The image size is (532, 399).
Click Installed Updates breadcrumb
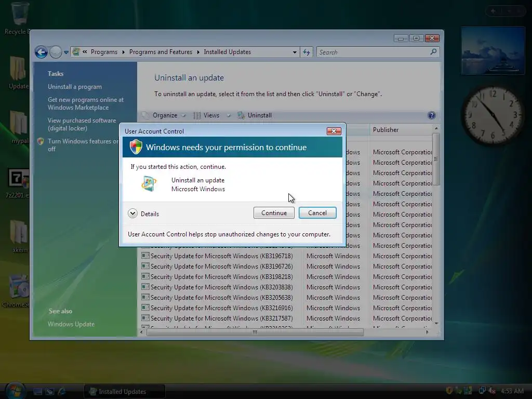[x=227, y=52]
